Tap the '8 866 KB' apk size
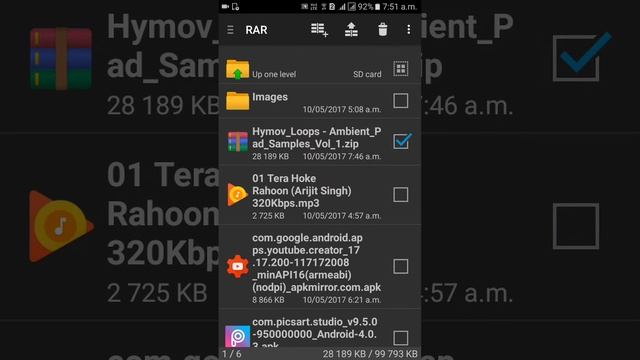This screenshot has height=360, width=640. 268,300
